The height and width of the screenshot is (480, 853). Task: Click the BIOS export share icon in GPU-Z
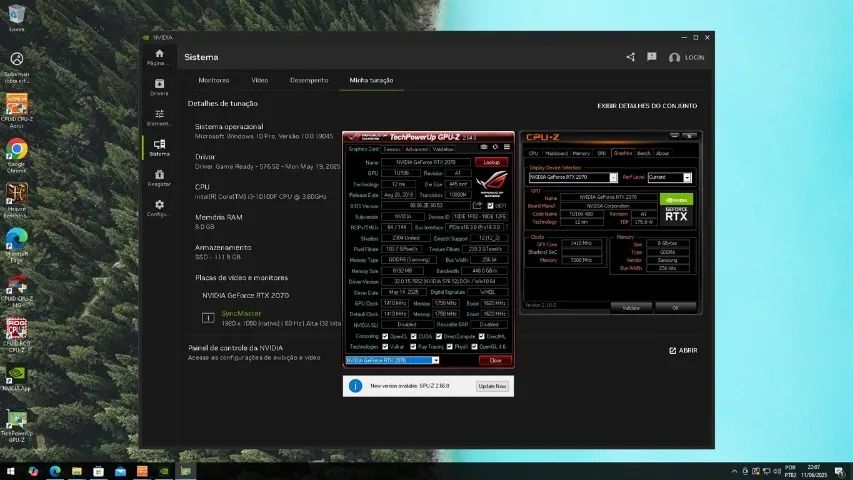pos(477,205)
